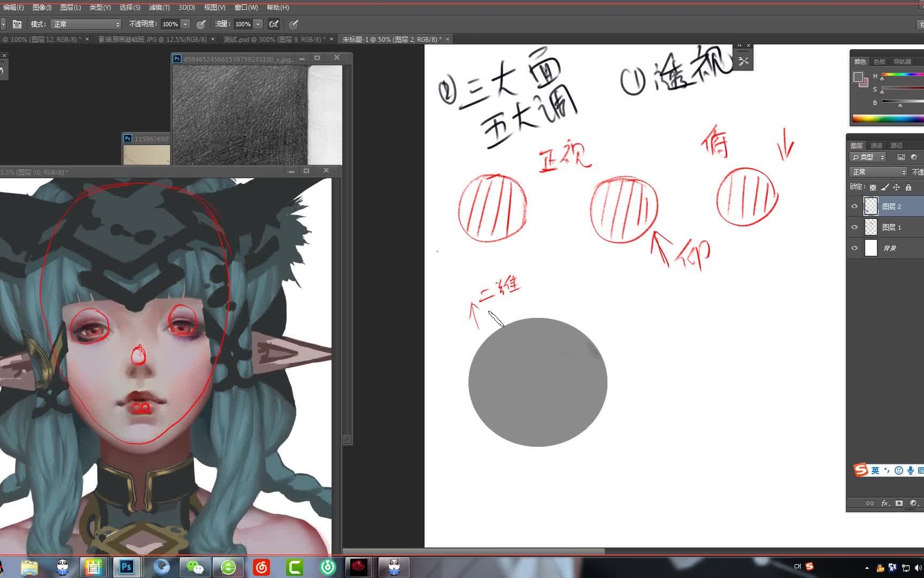Select 图层 1 layer thumbnail
Screen dimensions: 924x578
point(871,227)
